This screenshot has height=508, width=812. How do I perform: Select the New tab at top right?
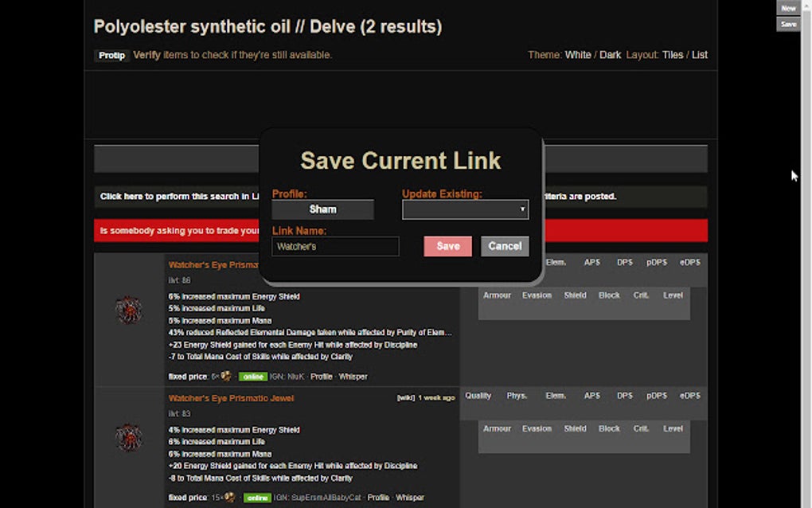[x=788, y=7]
